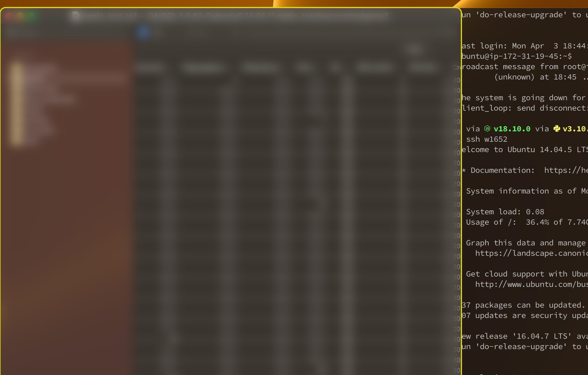Click the yellow minimize traffic light button
This screenshot has width=588, height=375.
point(20,16)
